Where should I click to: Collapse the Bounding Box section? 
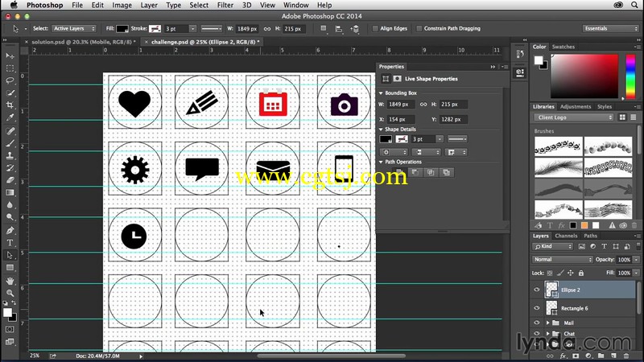[x=381, y=93]
